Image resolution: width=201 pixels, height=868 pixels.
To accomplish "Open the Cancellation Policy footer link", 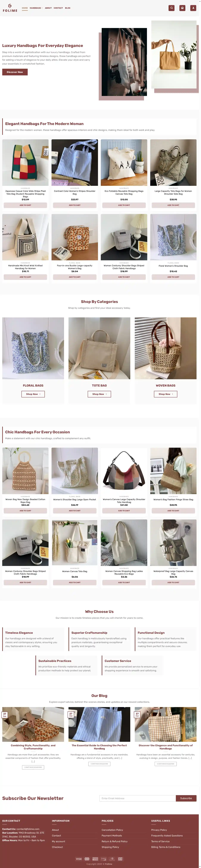I will click(x=112, y=830).
